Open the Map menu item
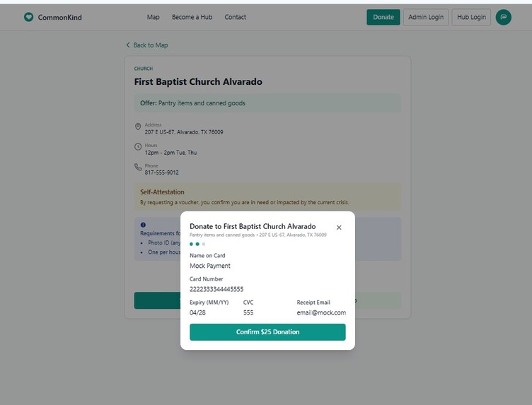The image size is (532, 405). point(153,17)
